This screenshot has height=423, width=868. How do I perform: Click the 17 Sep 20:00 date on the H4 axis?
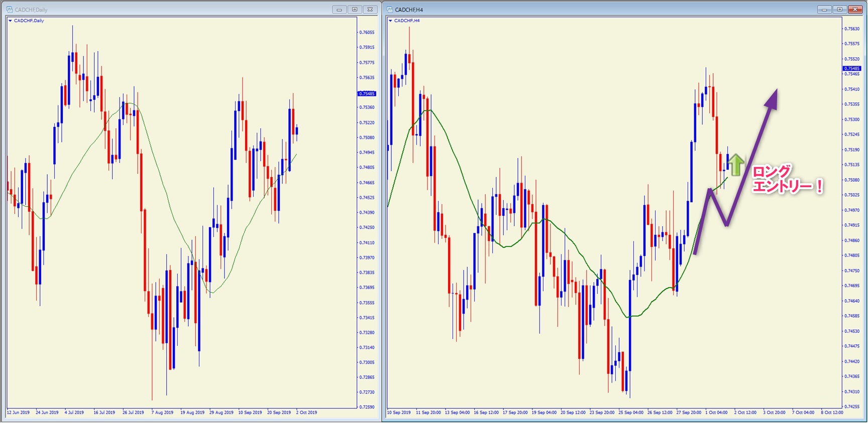[515, 412]
